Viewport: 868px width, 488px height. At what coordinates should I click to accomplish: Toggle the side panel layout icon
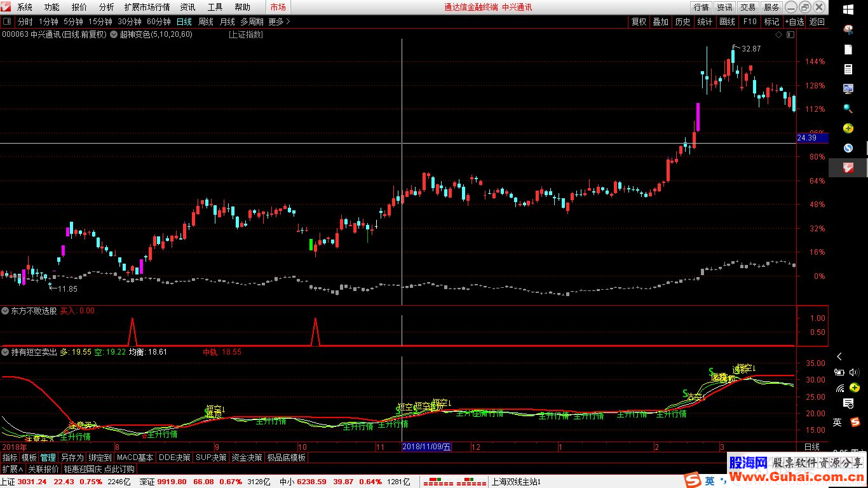coord(790,34)
